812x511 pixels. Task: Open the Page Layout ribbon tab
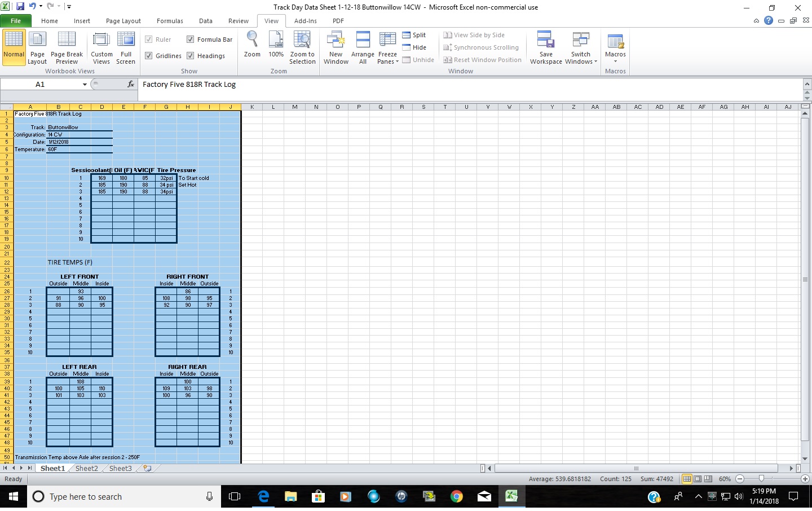[x=123, y=21]
